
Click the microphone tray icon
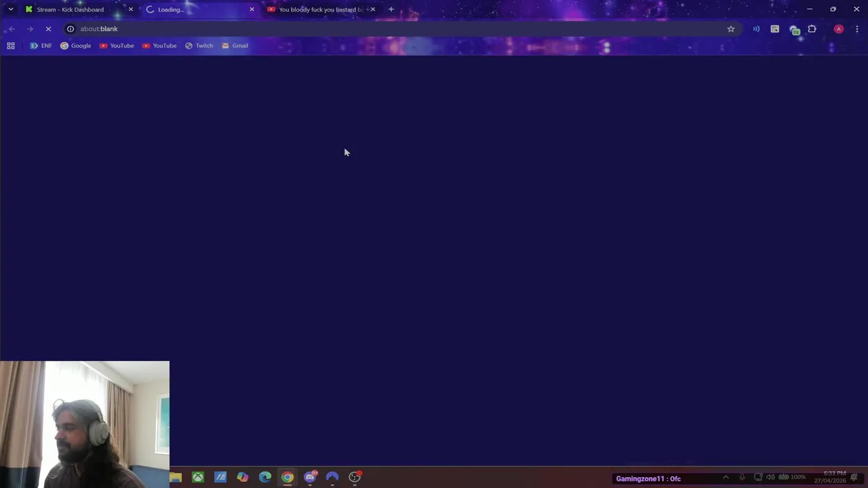coord(742,477)
